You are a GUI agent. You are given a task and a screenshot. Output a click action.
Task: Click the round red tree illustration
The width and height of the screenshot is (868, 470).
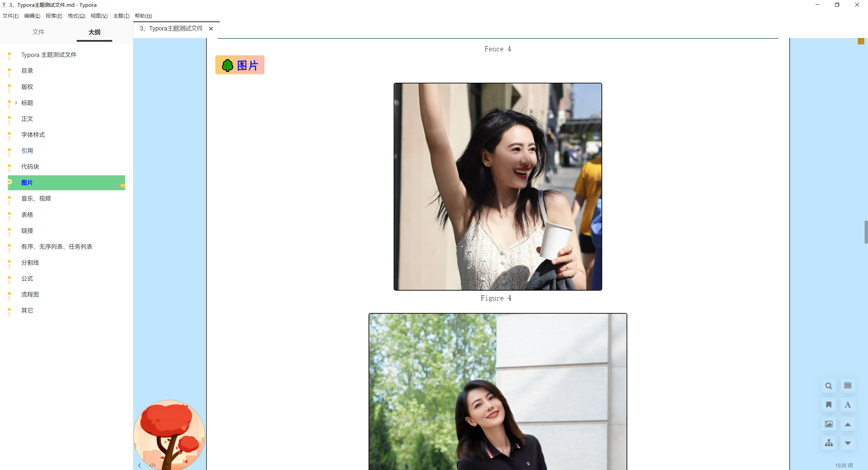coord(169,435)
